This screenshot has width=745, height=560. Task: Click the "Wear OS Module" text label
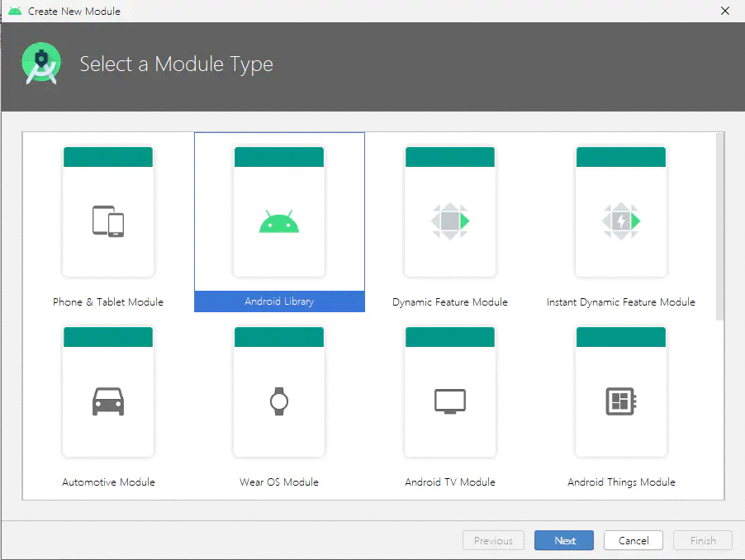click(x=279, y=482)
